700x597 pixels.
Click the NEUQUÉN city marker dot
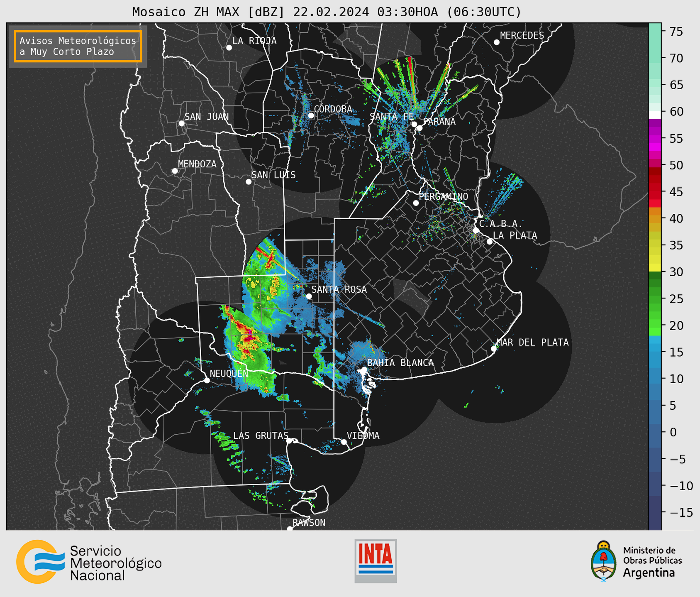tap(207, 380)
